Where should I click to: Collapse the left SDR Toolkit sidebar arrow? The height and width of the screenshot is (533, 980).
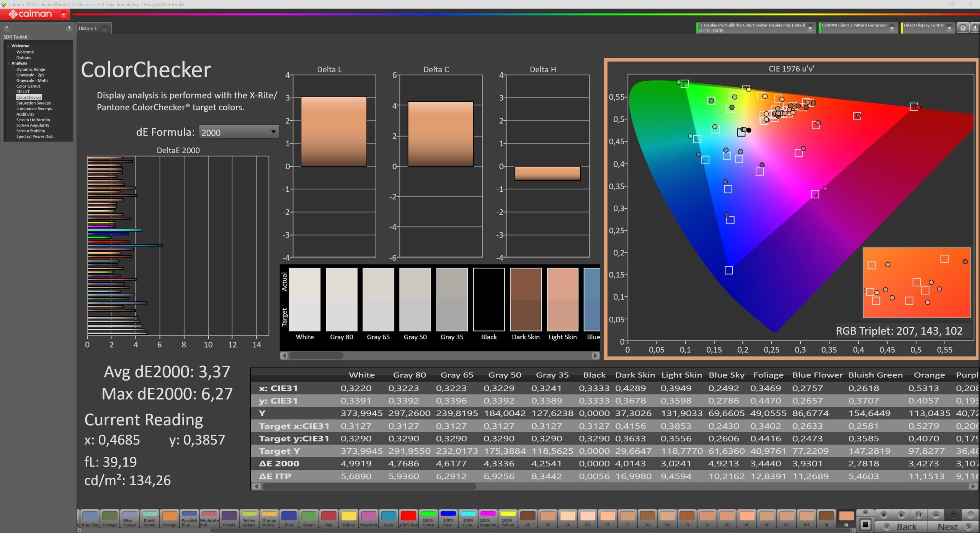pyautogui.click(x=69, y=28)
